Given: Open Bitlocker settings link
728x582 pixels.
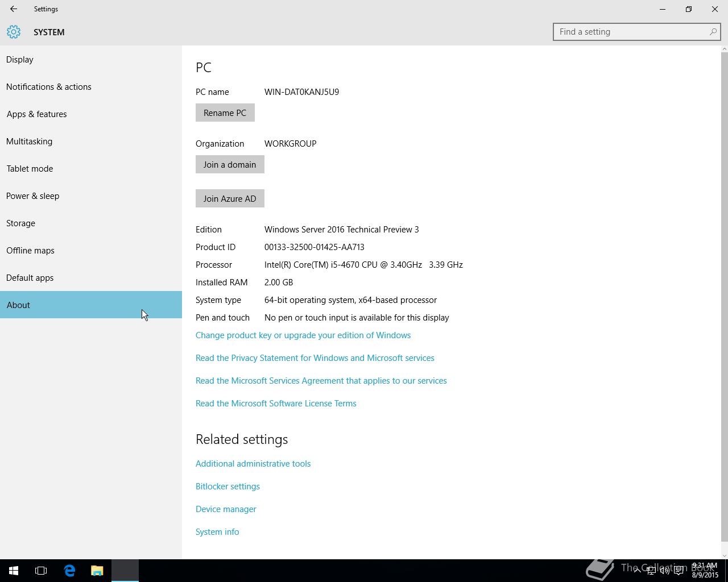Looking at the screenshot, I should point(227,487).
